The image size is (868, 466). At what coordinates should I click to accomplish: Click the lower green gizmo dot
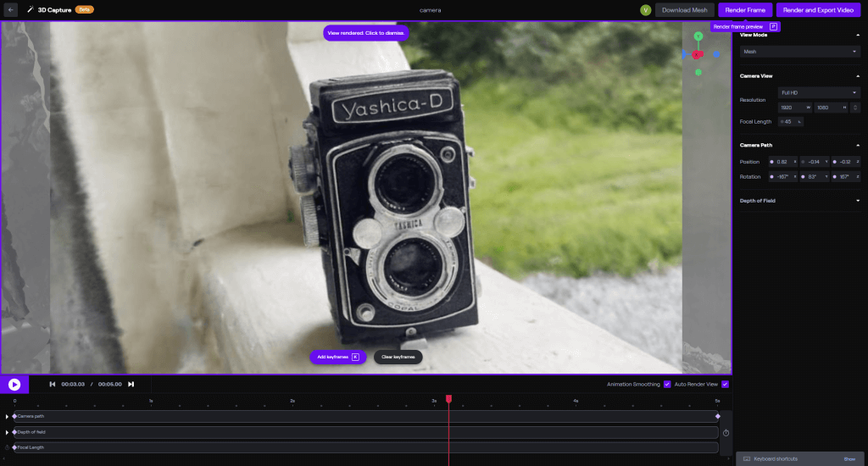(x=698, y=73)
